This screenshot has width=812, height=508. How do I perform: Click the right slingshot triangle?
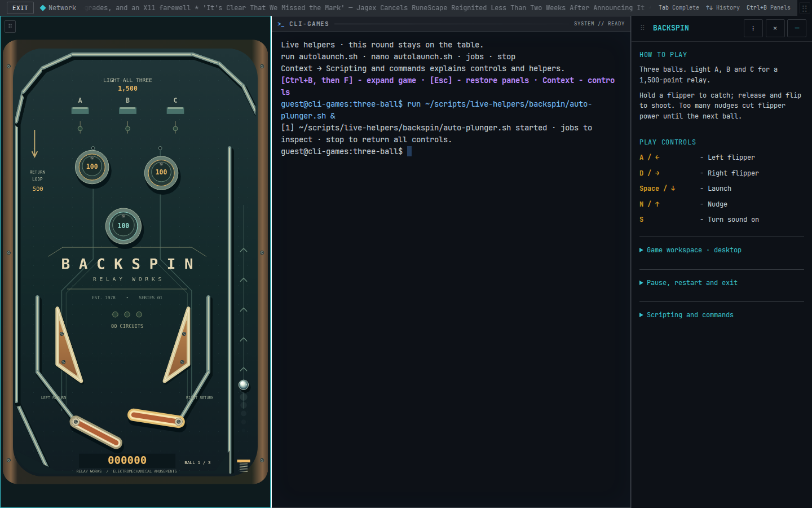pyautogui.click(x=179, y=344)
